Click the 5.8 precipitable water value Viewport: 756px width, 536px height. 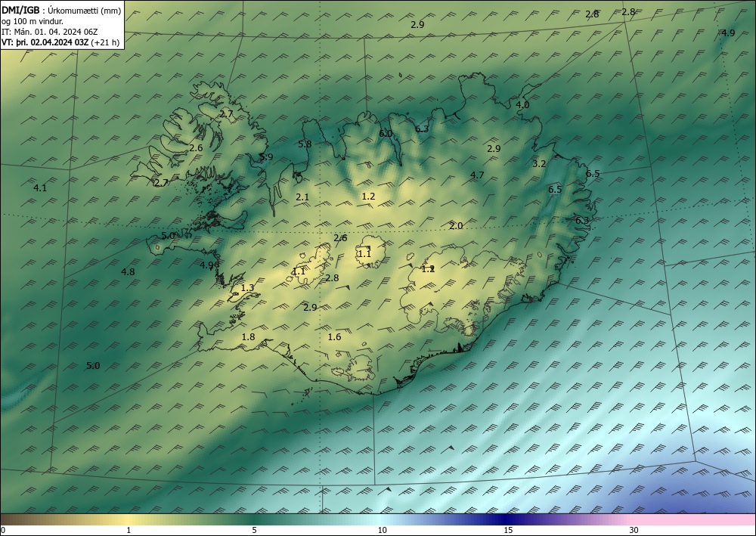point(305,144)
